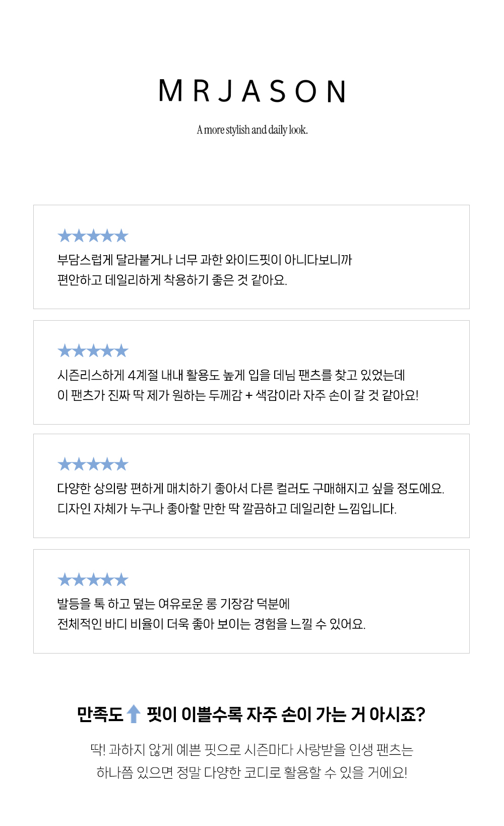Select the review line 이 팬츠가 진짜 딱
Viewport: 504px width, 826px height.
coord(238,395)
